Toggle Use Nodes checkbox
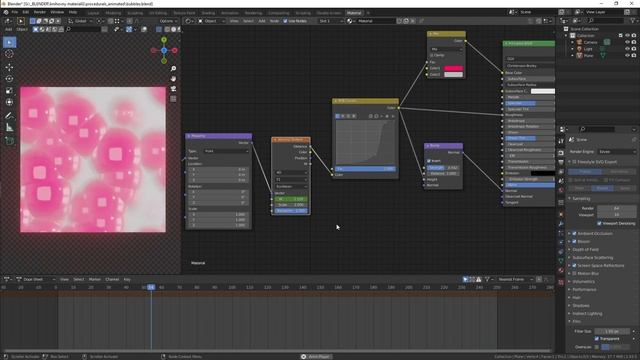 pos(285,21)
